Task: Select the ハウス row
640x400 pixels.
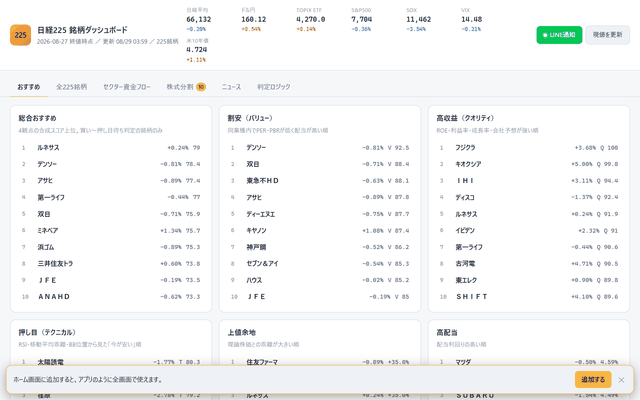Action: pyautogui.click(x=320, y=280)
